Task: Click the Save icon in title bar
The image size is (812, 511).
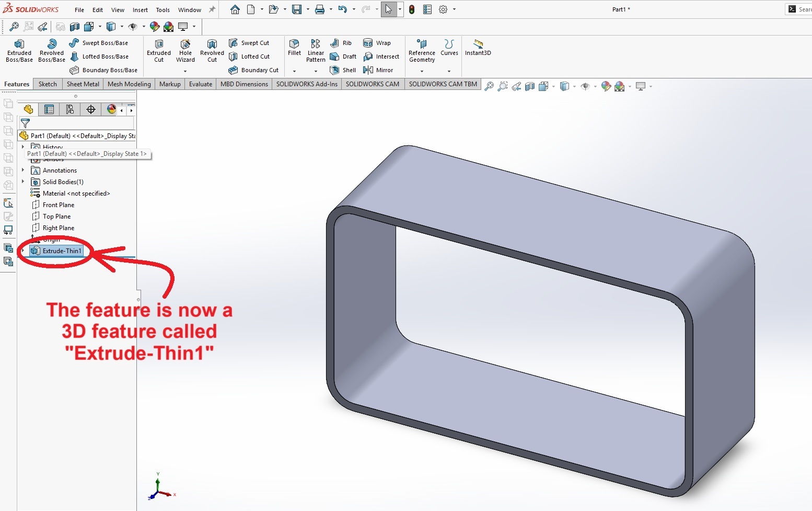Action: (x=297, y=9)
